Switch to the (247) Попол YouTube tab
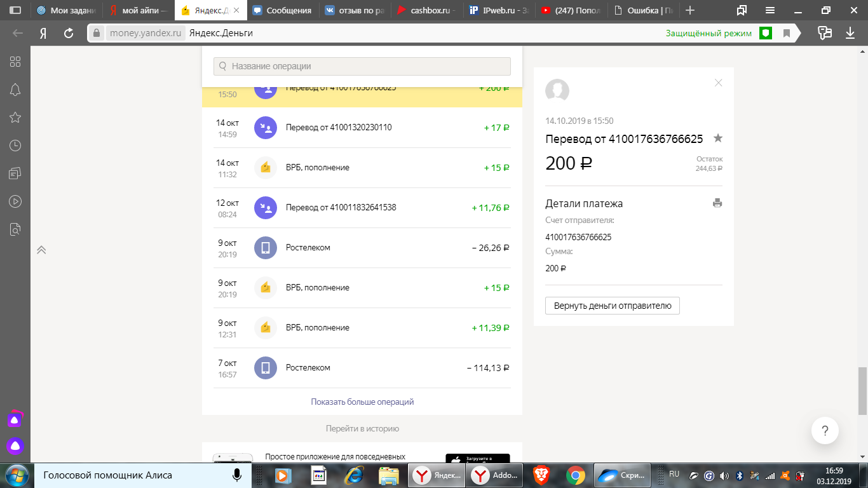This screenshot has width=868, height=488. [570, 10]
